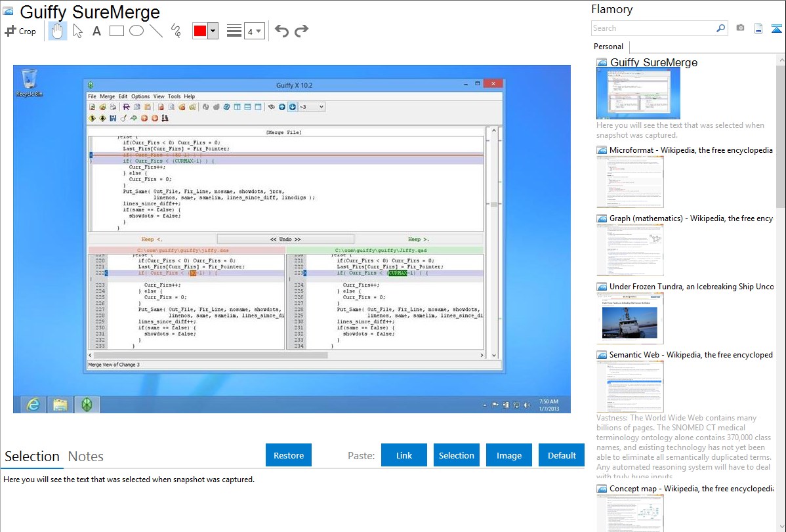Choose the arrow pointer selection tool
Screen dimensions: 786x532
tap(77, 31)
